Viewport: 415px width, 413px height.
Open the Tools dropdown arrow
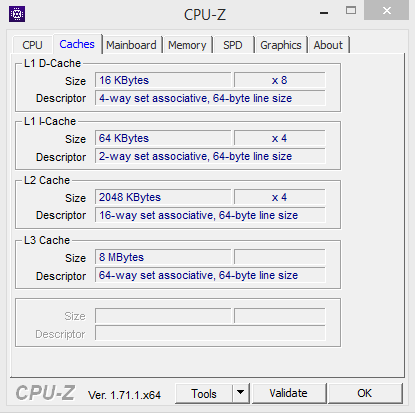pyautogui.click(x=241, y=393)
